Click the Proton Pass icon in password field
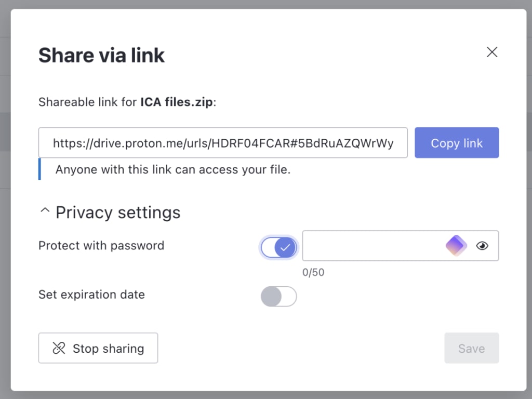532x399 pixels. (x=456, y=246)
